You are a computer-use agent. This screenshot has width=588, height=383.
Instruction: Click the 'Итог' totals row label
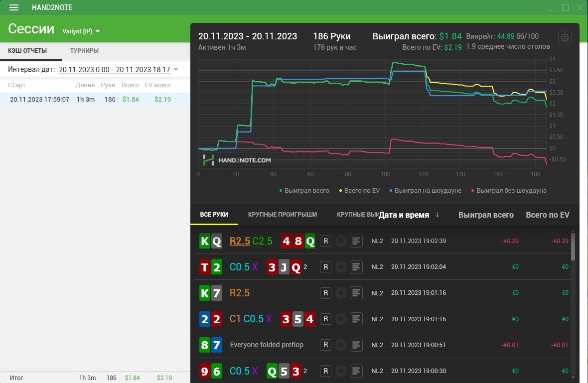[16, 378]
